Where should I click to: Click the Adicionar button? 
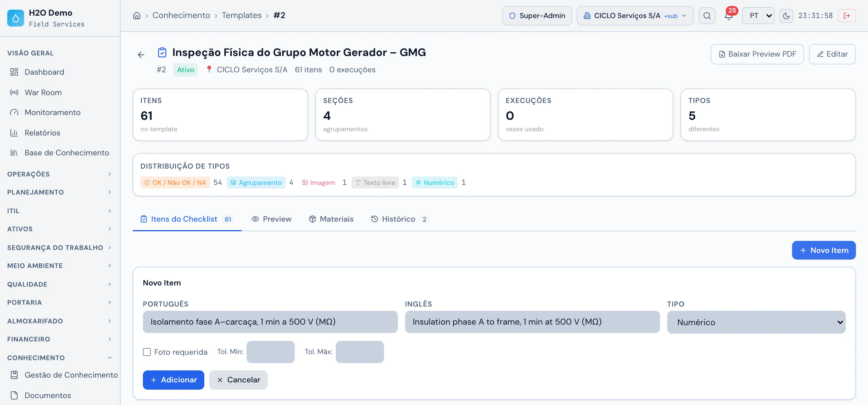tap(174, 380)
